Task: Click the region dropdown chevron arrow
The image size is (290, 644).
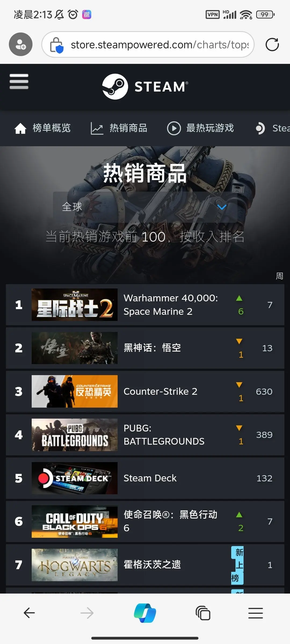Action: (x=222, y=207)
